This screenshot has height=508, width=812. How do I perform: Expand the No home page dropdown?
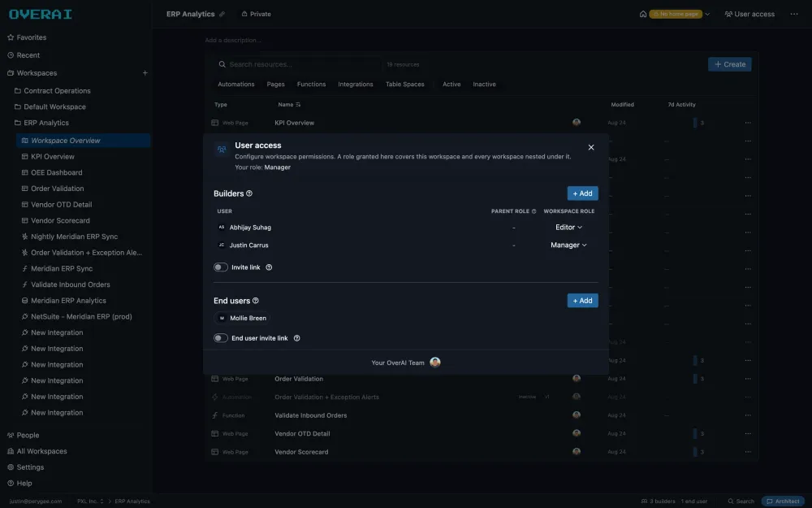[707, 14]
